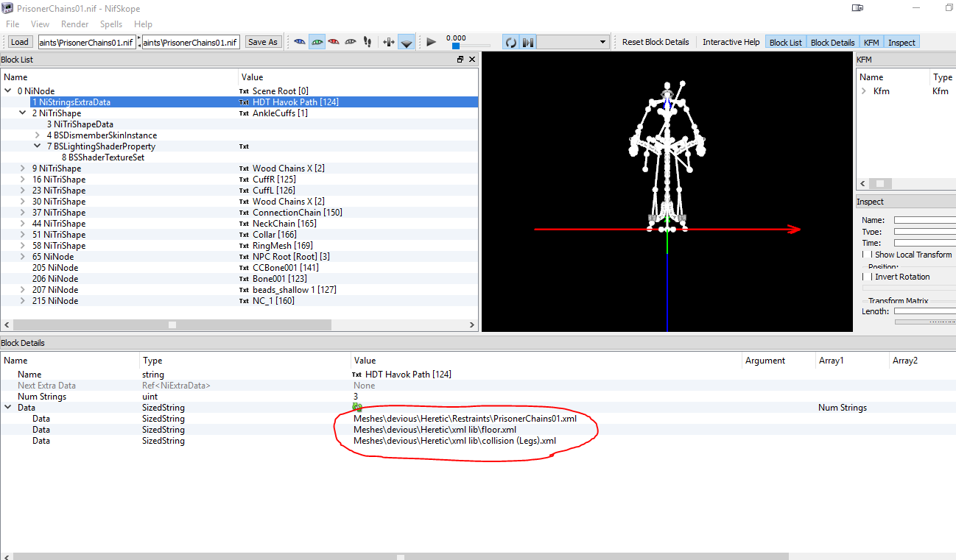Expand the 65 NiNode NPC Root node
The height and width of the screenshot is (560, 956).
coord(23,257)
